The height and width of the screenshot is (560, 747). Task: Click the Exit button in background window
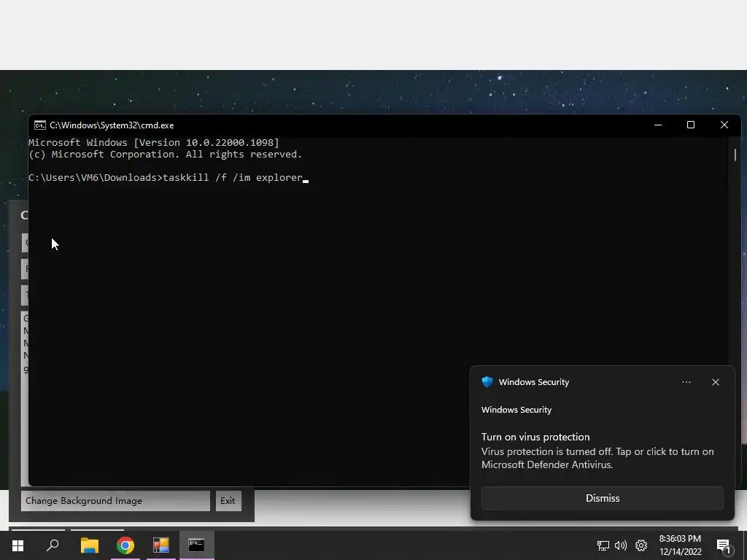click(228, 501)
